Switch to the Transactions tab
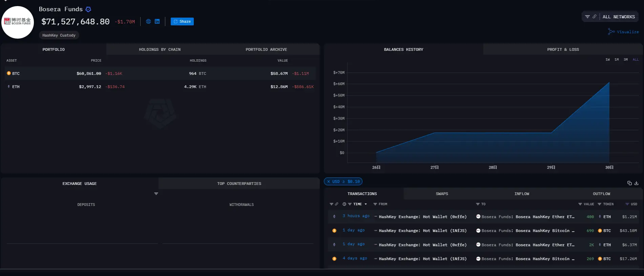 click(362, 194)
